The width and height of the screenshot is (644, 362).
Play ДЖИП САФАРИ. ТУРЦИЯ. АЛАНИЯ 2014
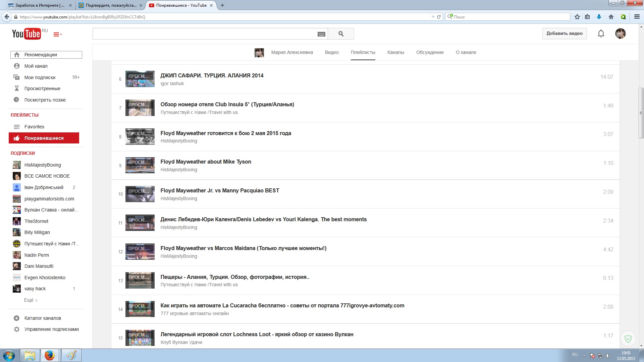tap(212, 75)
